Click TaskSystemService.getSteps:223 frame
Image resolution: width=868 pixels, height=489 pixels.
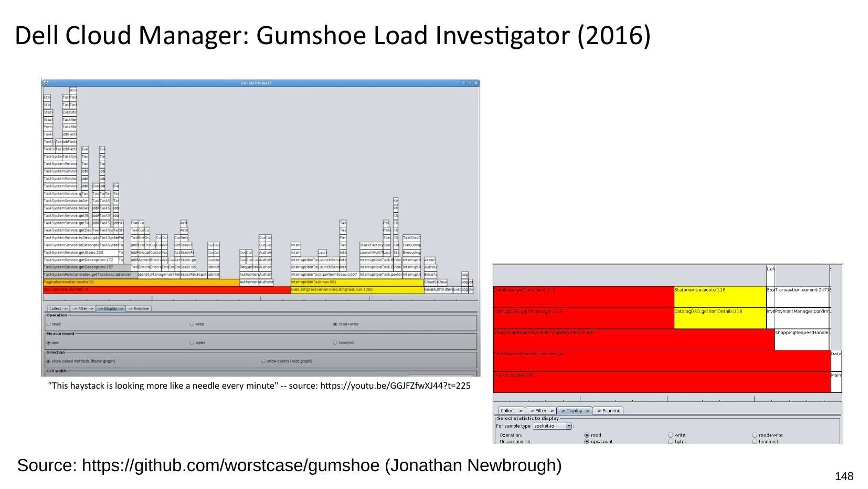pos(80,253)
